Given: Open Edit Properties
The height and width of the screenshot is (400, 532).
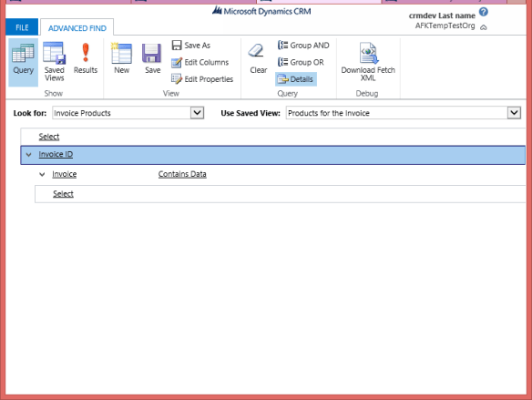Looking at the screenshot, I should (202, 79).
